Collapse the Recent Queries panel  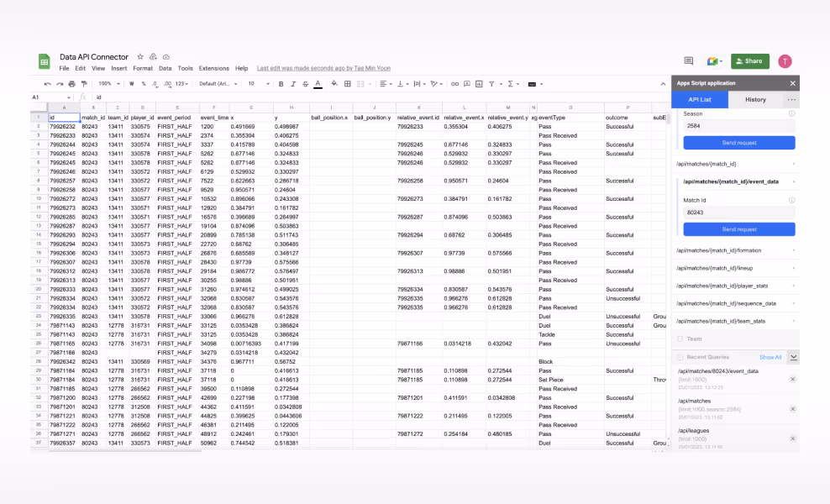(793, 357)
